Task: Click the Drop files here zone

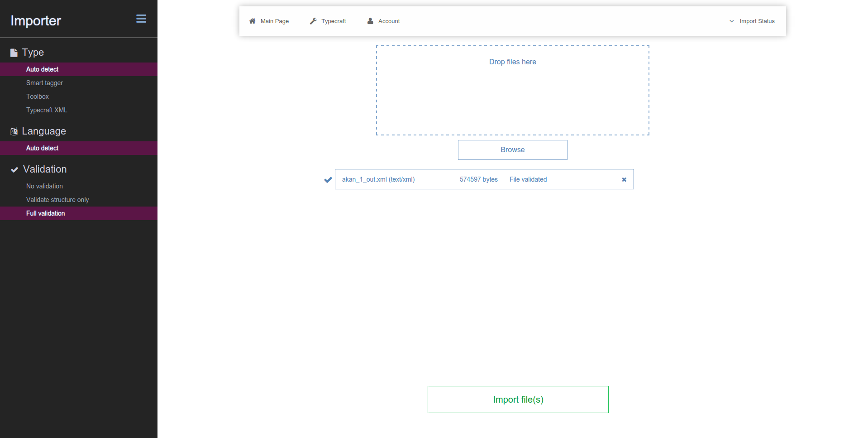Action: coord(513,90)
